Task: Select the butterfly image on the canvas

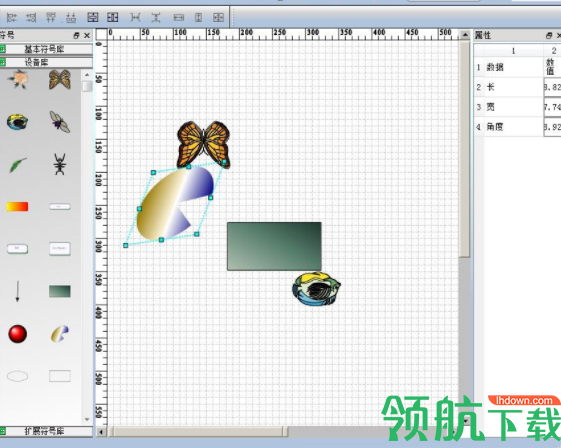Action: click(x=204, y=144)
